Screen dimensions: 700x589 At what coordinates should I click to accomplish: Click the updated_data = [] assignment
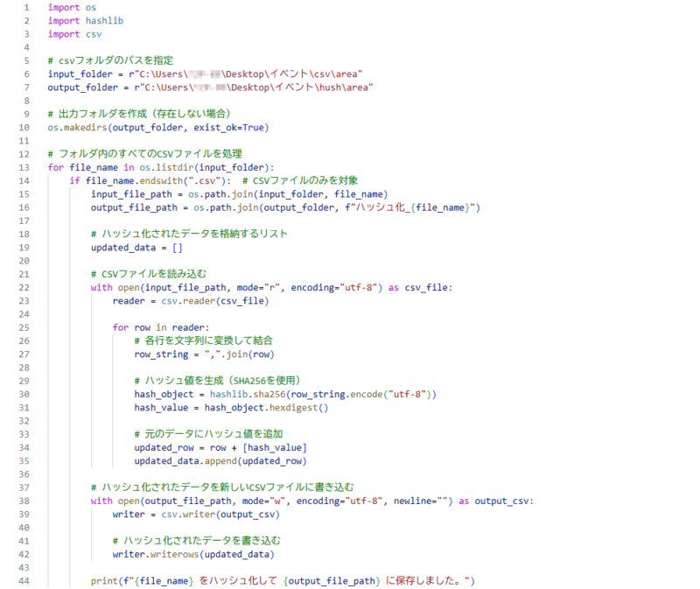pyautogui.click(x=136, y=248)
